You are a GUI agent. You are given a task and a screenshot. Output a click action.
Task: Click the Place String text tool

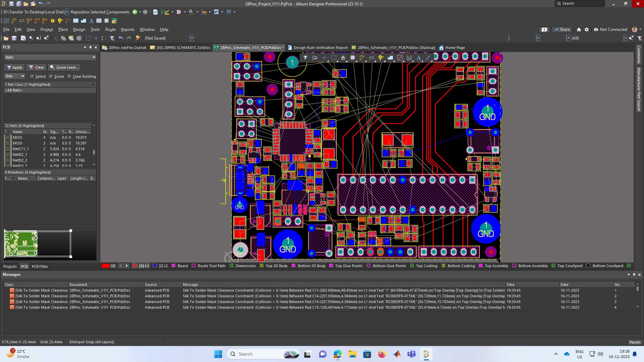coord(419,58)
